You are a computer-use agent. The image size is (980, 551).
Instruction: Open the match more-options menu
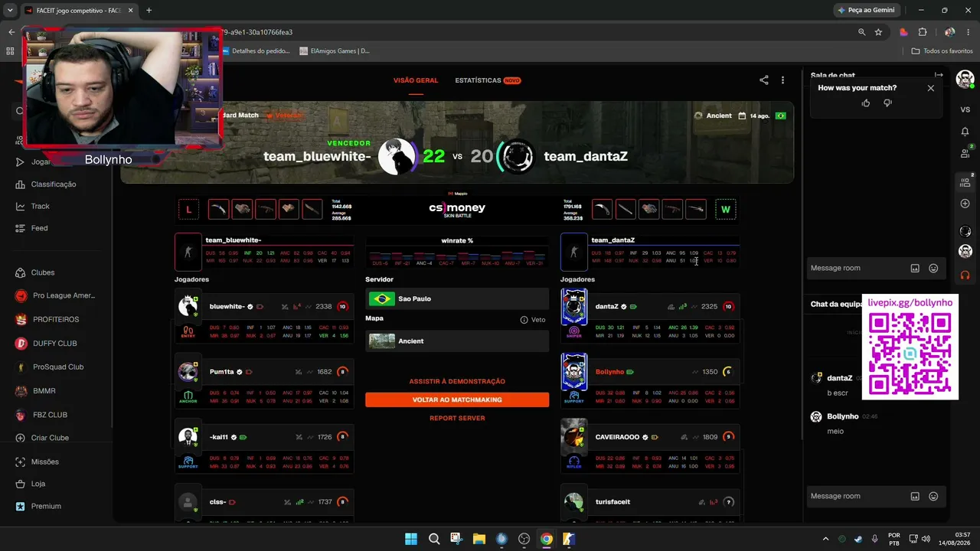(782, 80)
